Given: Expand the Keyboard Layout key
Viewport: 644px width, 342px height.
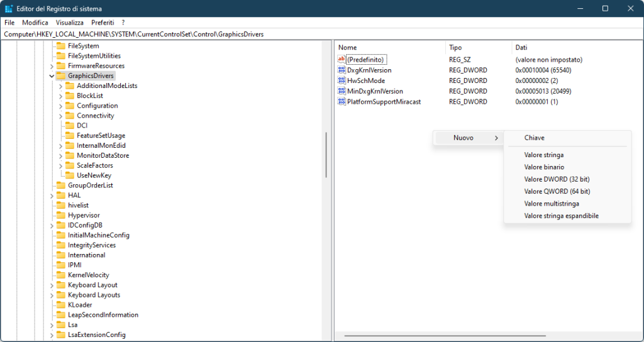Looking at the screenshot, I should 52,285.
